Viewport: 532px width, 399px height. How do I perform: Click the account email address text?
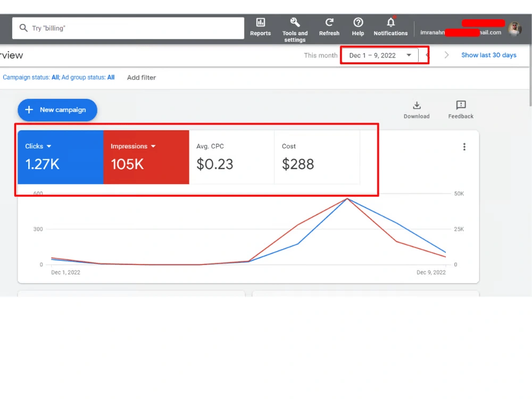tap(460, 32)
